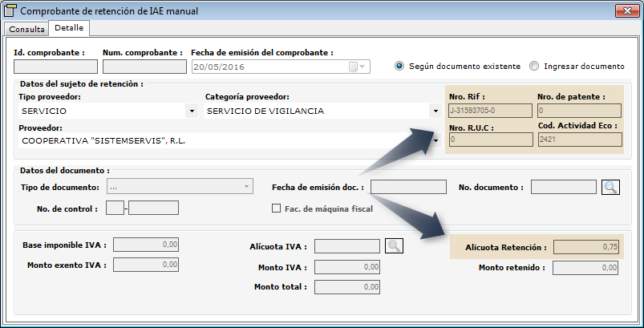Close the Comprobante de retención window
Screen dimensions: 644x328
[627, 10]
